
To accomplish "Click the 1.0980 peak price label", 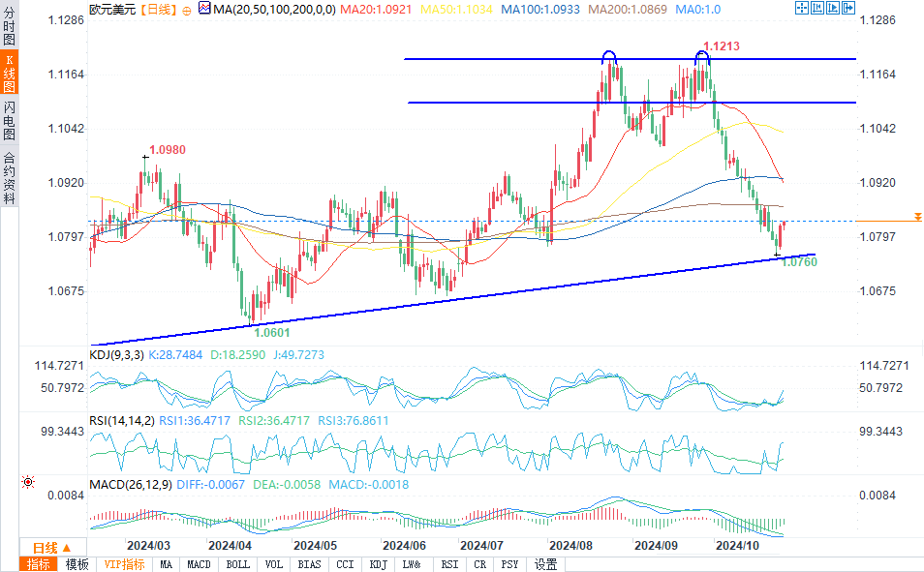I will click(168, 150).
